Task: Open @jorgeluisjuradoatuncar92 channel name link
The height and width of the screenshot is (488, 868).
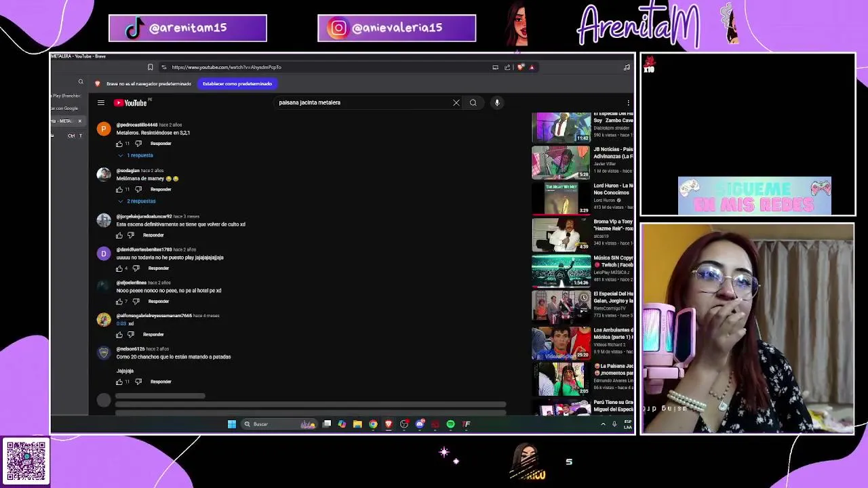Action: coord(144,216)
